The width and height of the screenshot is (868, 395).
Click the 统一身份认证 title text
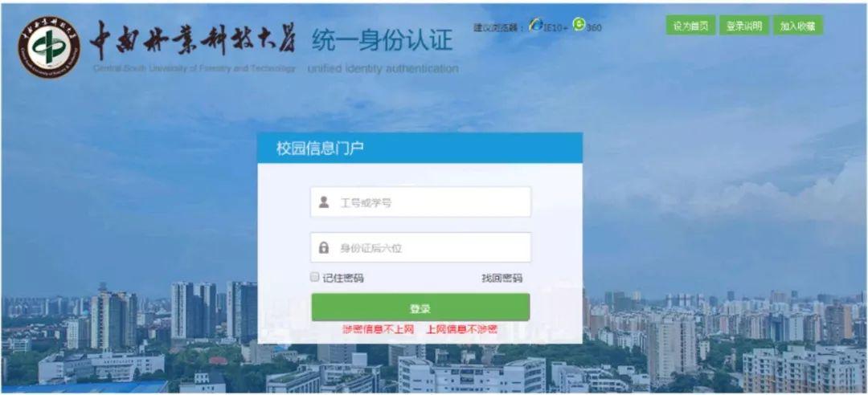coord(382,40)
